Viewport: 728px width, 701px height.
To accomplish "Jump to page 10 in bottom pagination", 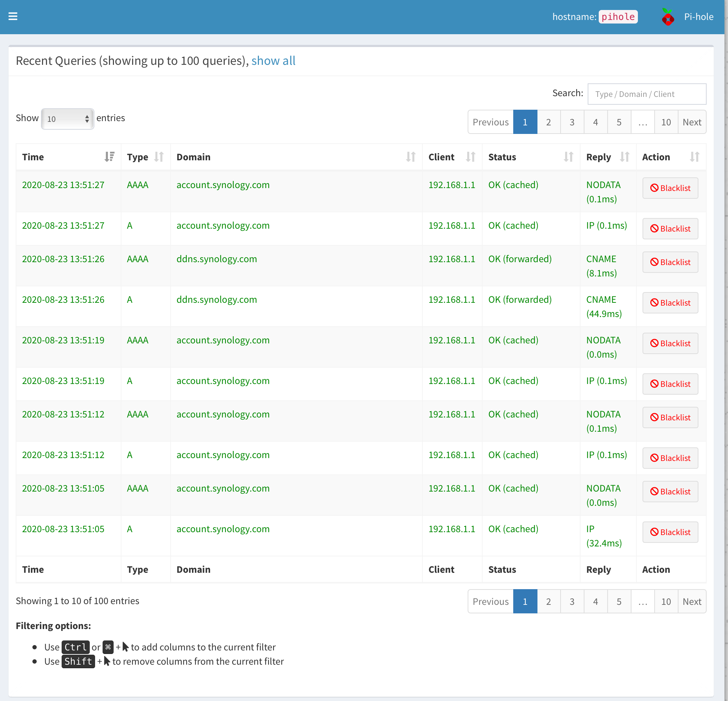I will point(666,601).
